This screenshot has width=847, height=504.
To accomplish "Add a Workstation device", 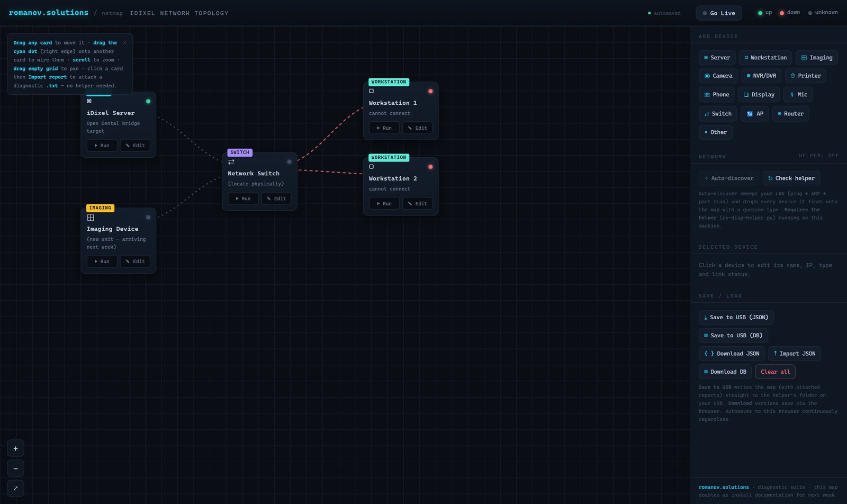I will pos(765,58).
